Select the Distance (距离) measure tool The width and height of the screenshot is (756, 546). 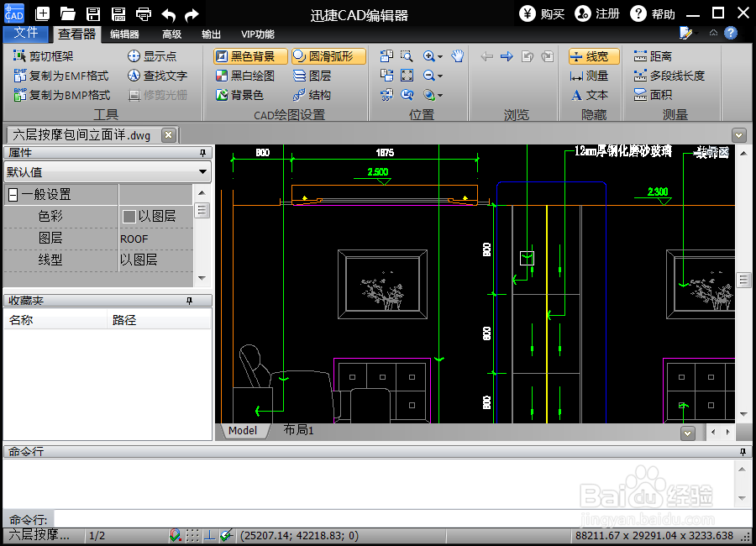click(x=653, y=56)
